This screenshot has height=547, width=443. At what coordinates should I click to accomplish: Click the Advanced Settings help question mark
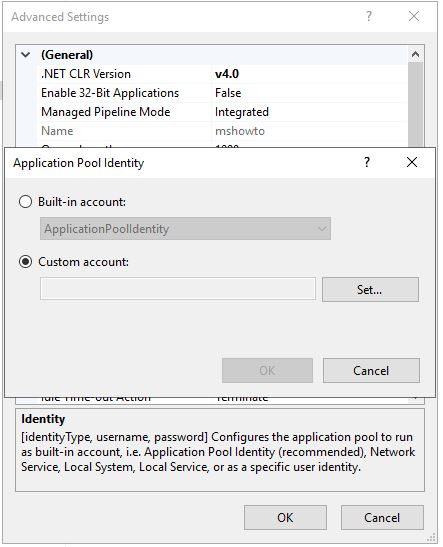point(369,16)
